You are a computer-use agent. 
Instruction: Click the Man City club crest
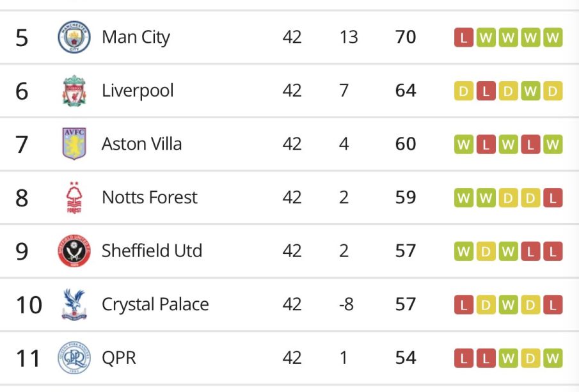coord(74,37)
